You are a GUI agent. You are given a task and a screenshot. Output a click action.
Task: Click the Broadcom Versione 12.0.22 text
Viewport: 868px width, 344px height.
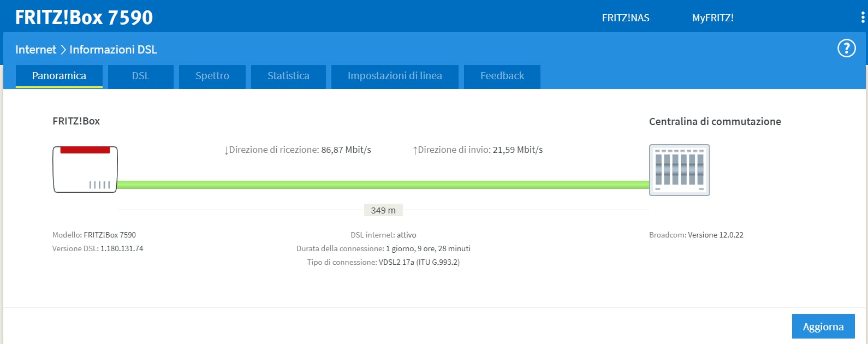pos(696,235)
